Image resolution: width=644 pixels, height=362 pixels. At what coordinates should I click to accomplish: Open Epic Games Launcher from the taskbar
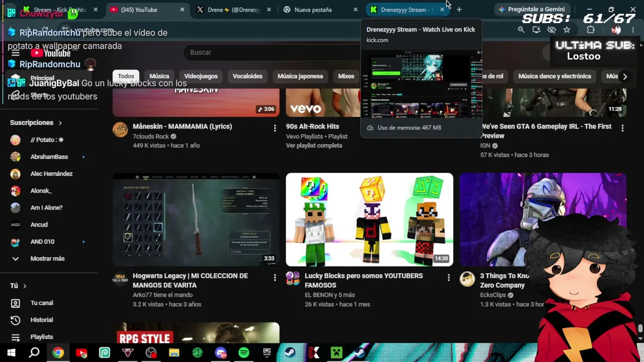pos(267,353)
